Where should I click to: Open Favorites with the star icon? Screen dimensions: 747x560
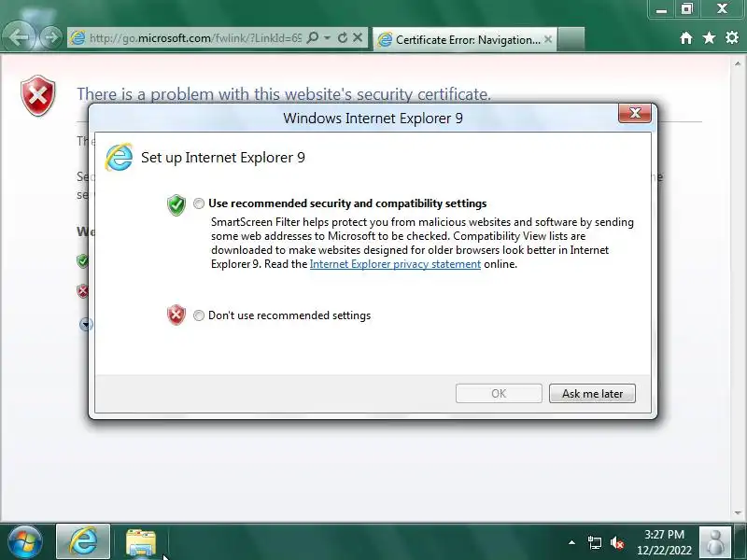click(x=709, y=37)
